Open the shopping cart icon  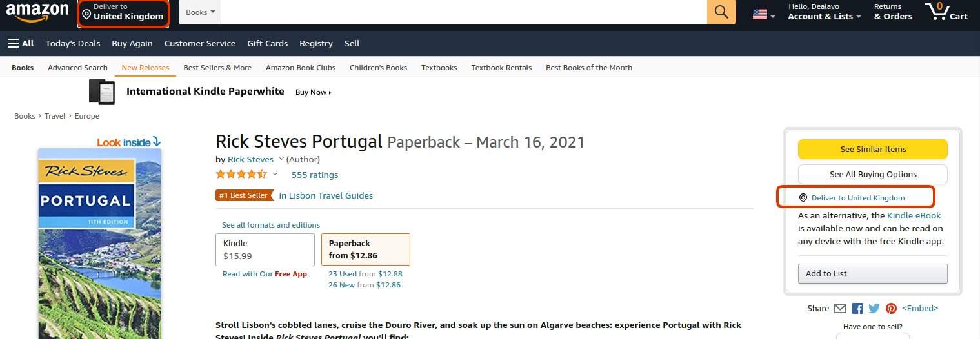coord(946,12)
